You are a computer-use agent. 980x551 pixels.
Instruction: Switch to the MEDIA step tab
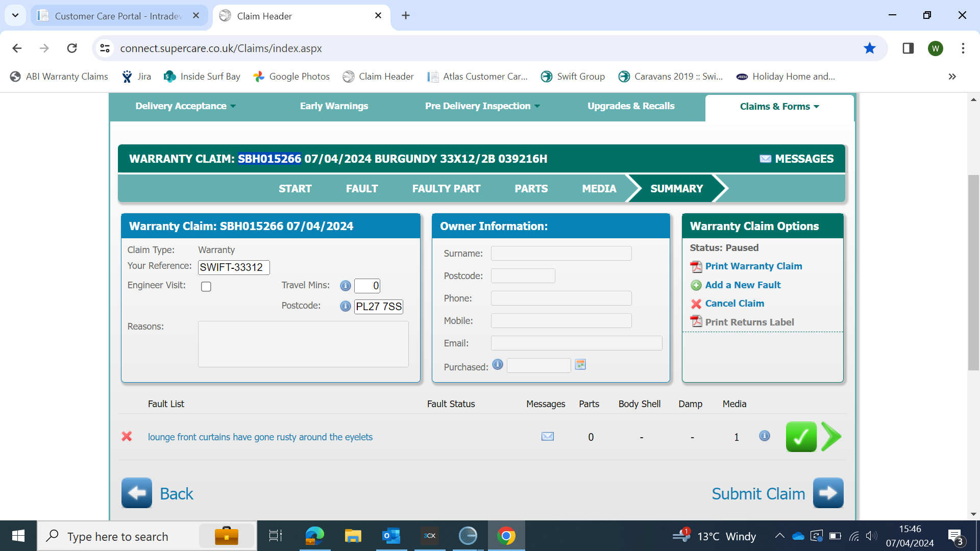point(599,189)
